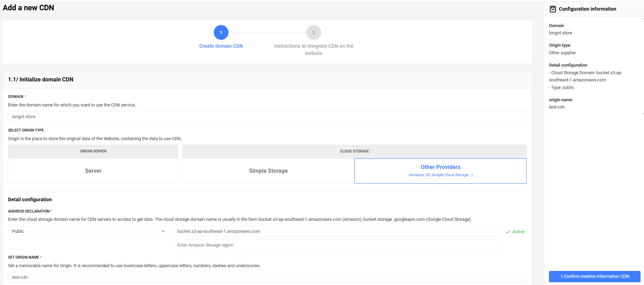Screen dimensions: 644x285
Task: Click the (Amazon, S3, Google Cloud Storage...) subtitle
Action: coord(441,175)
